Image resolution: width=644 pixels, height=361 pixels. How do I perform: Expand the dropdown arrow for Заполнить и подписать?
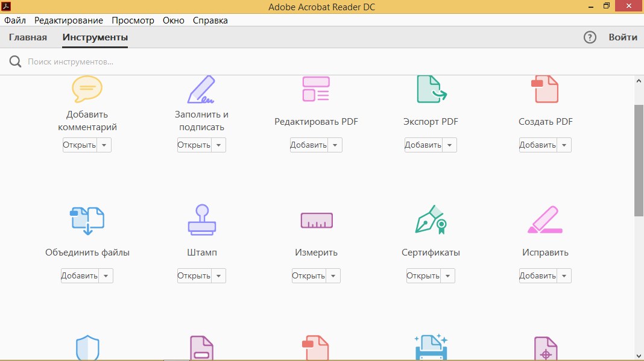(218, 145)
